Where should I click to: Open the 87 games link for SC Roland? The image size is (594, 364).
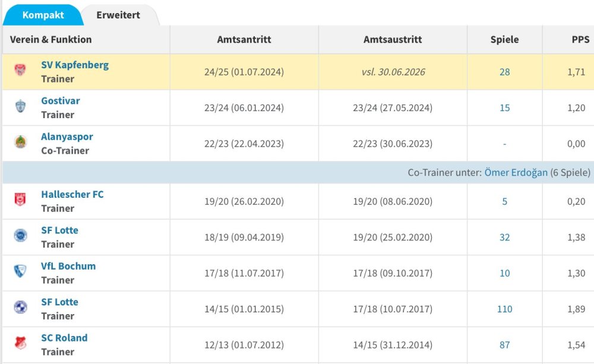(504, 345)
